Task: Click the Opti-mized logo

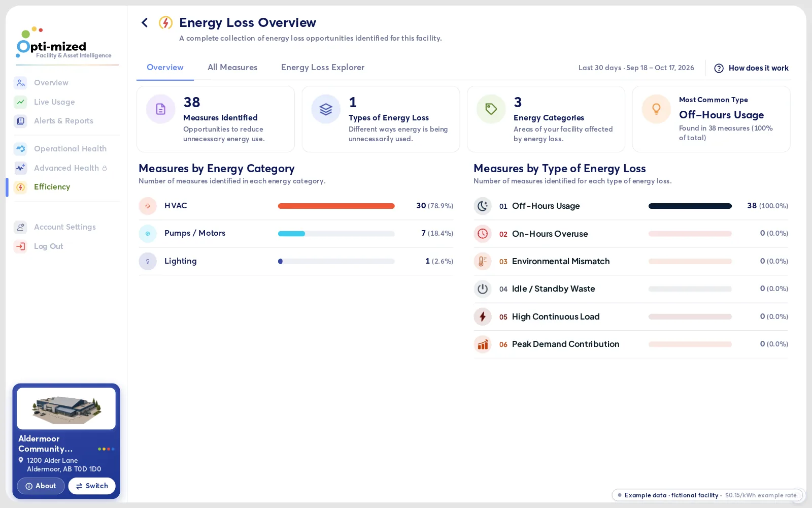Action: [64, 44]
